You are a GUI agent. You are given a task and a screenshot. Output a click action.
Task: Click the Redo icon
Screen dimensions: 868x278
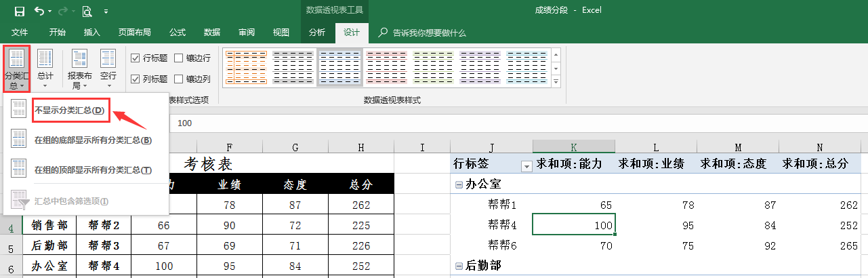point(62,11)
